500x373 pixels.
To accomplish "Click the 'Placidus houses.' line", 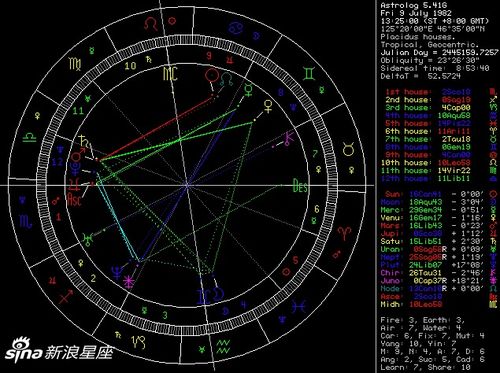I will pos(418,37).
